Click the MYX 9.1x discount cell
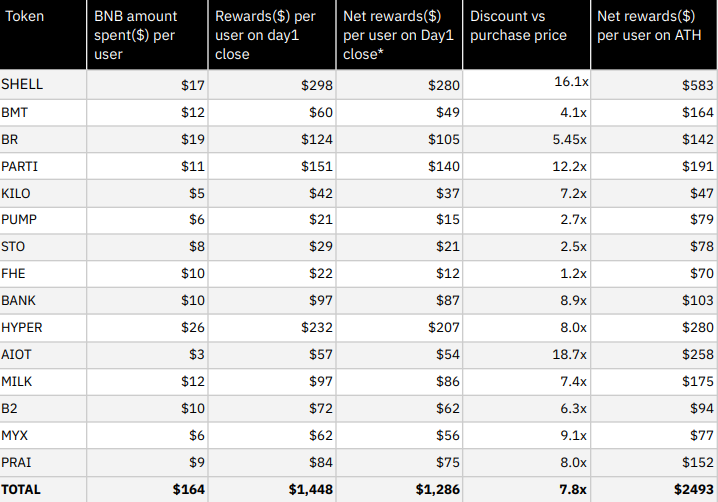This screenshot has height=502, width=718. pyautogui.click(x=527, y=436)
